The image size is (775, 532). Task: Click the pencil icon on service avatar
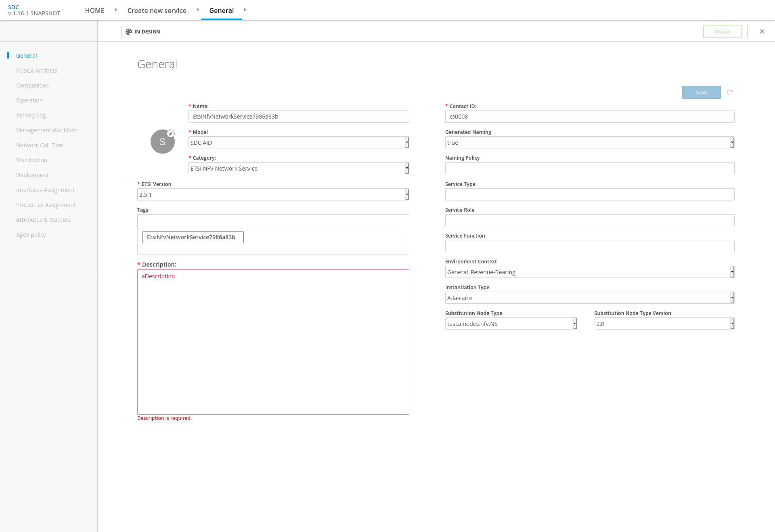171,134
